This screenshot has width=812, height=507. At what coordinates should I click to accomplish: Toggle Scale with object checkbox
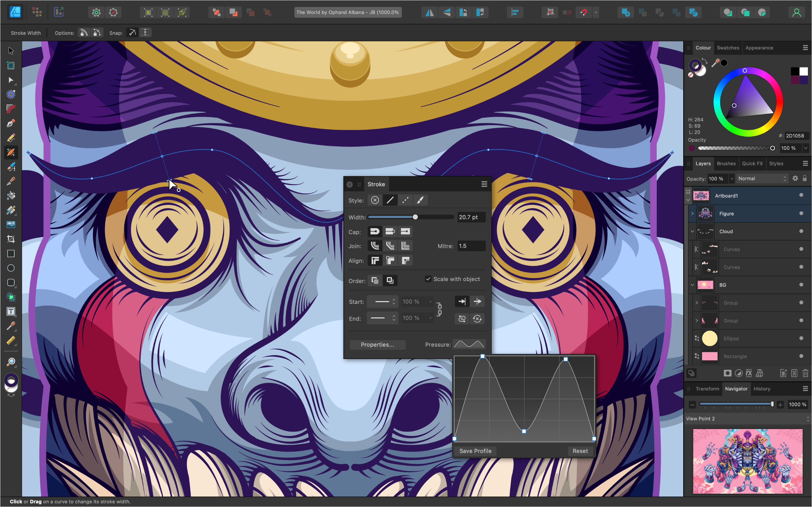[428, 279]
